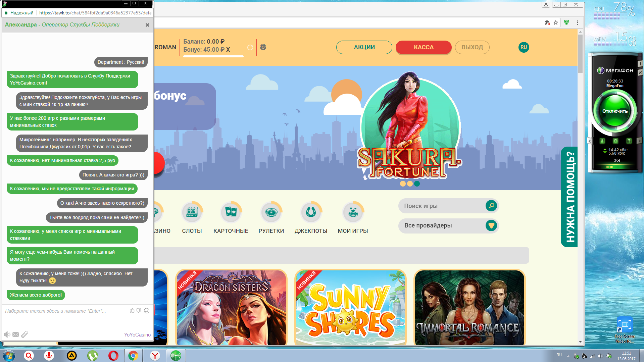Expand the Все провайдеры dropdown
The height and width of the screenshot is (362, 644).
click(448, 225)
